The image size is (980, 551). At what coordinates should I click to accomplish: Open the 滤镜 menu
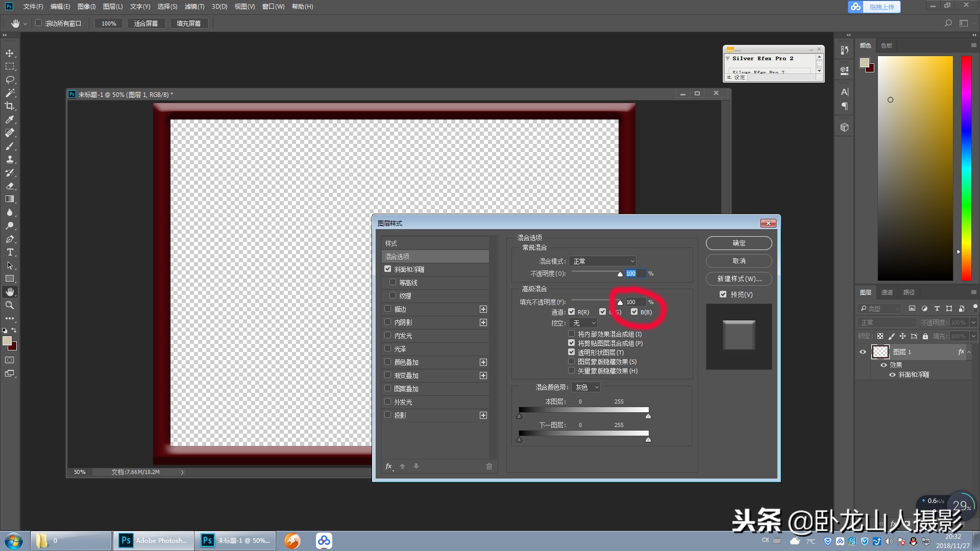click(194, 7)
